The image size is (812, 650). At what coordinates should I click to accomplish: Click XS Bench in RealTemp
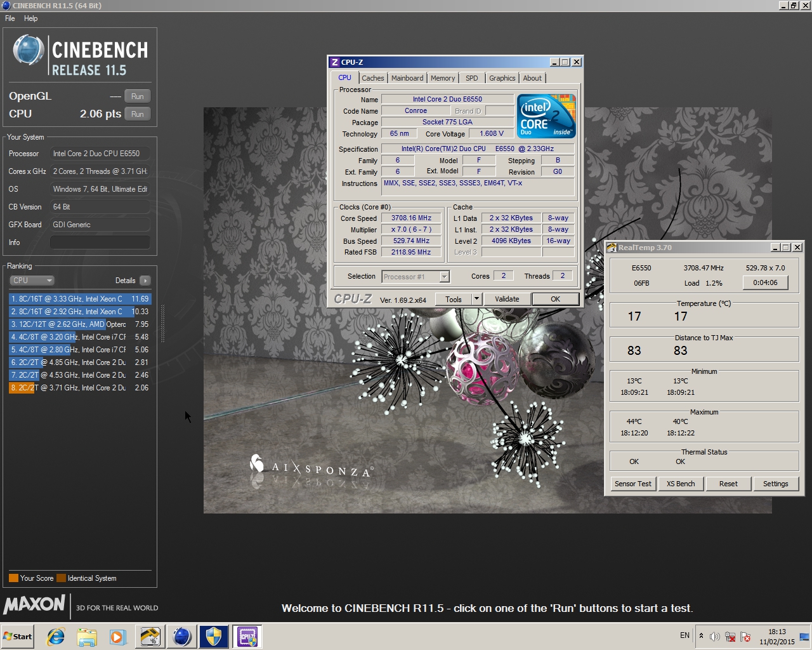[x=681, y=484]
